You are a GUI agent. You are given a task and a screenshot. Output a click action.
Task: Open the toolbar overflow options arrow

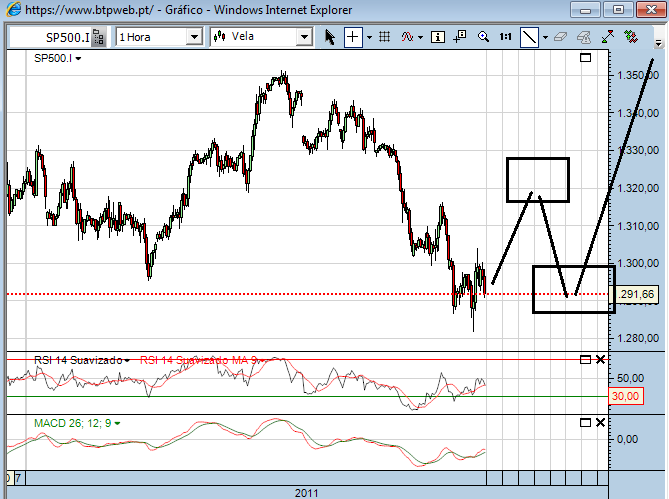point(658,43)
